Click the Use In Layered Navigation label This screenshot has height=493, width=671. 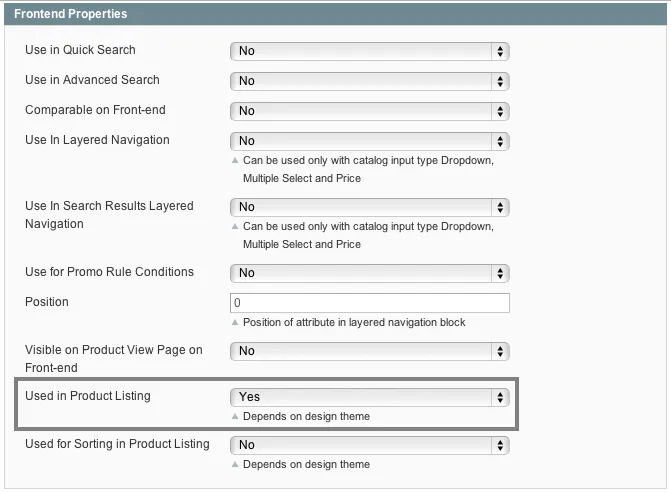[x=97, y=140]
